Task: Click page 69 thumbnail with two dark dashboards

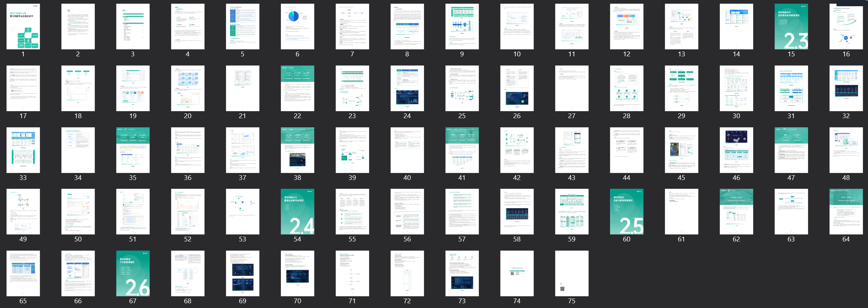Action: 243,273
